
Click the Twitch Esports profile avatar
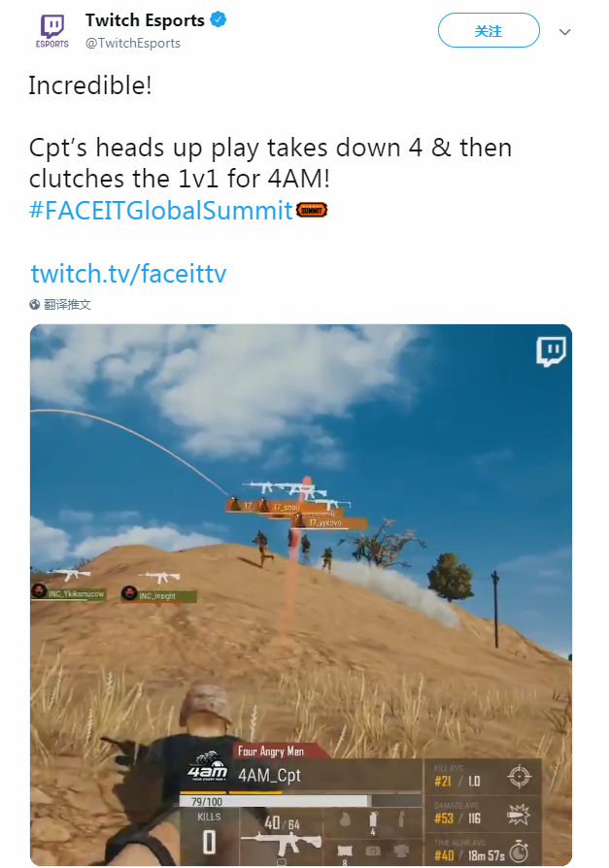[52, 31]
